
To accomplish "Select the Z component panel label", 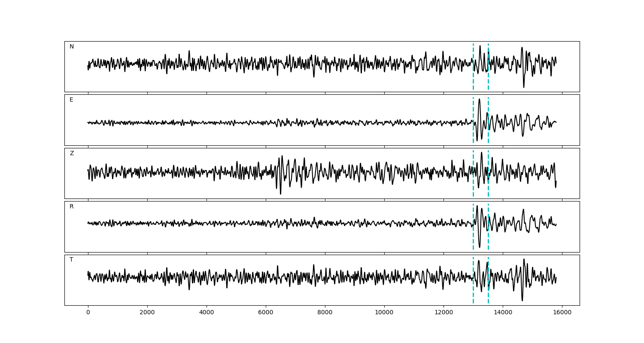I will 72,153.
